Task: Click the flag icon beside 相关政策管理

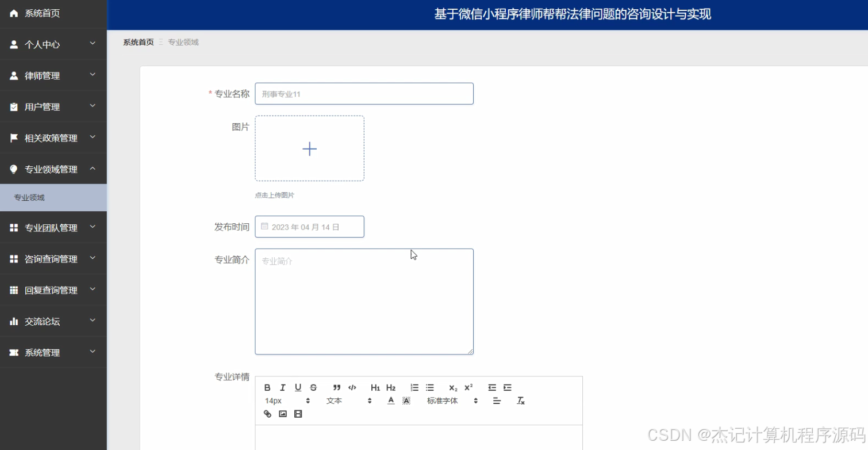Action: pyautogui.click(x=14, y=138)
